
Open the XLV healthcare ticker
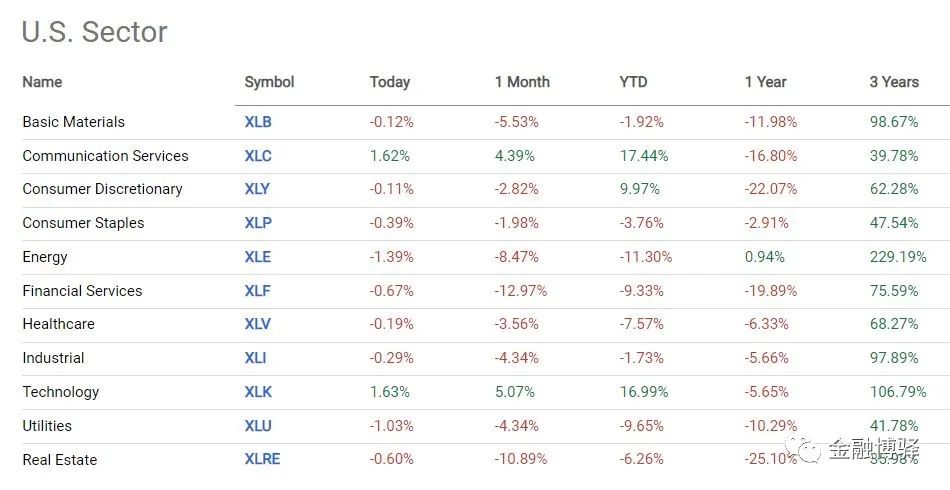coord(257,324)
